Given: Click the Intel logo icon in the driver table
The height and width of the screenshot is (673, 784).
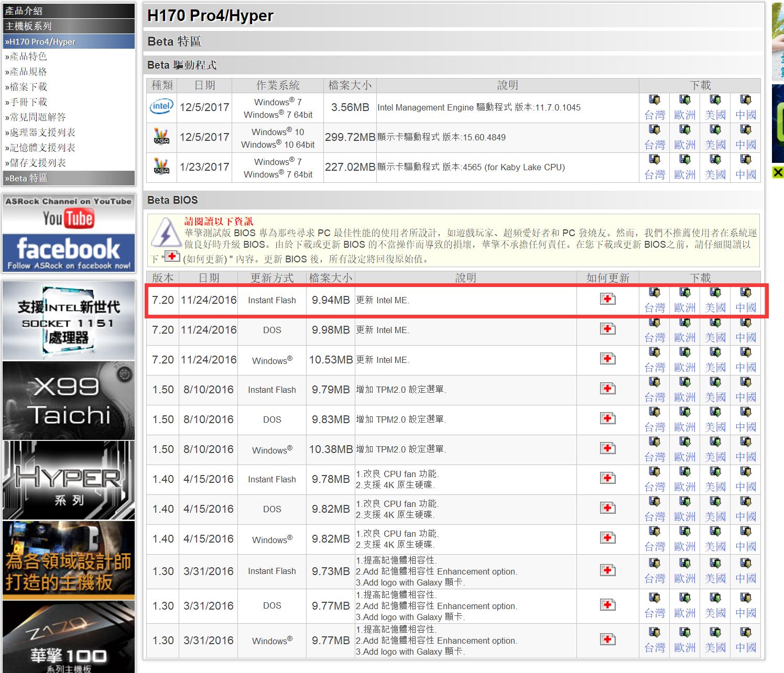Looking at the screenshot, I should click(161, 107).
